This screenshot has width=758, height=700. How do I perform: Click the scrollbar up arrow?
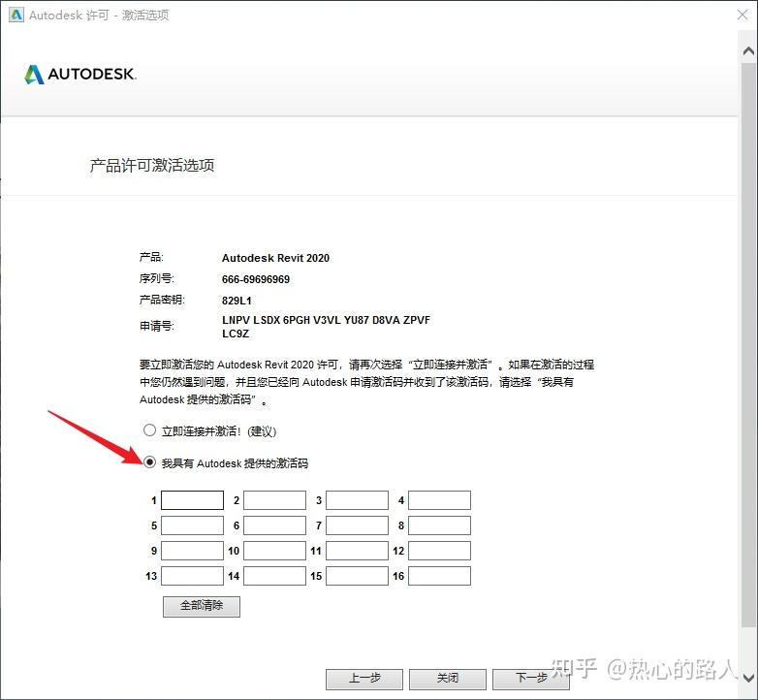(748, 50)
